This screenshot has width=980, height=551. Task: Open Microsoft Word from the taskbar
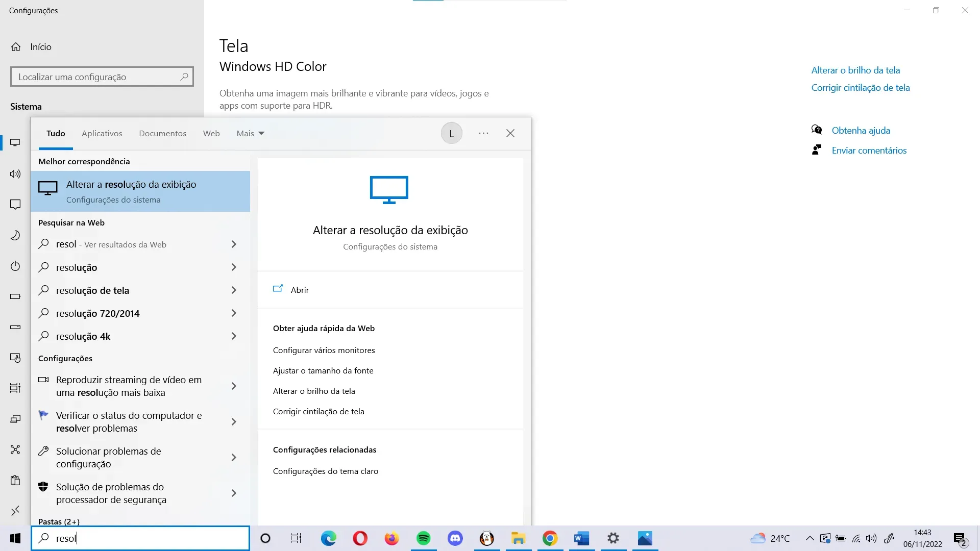coord(582,538)
